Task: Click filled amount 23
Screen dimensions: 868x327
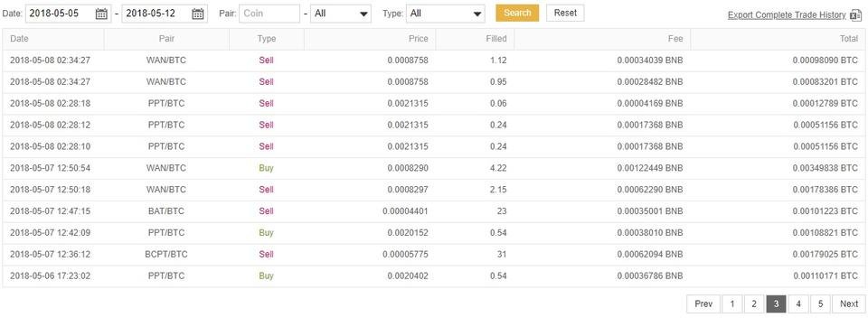Action: tap(502, 211)
